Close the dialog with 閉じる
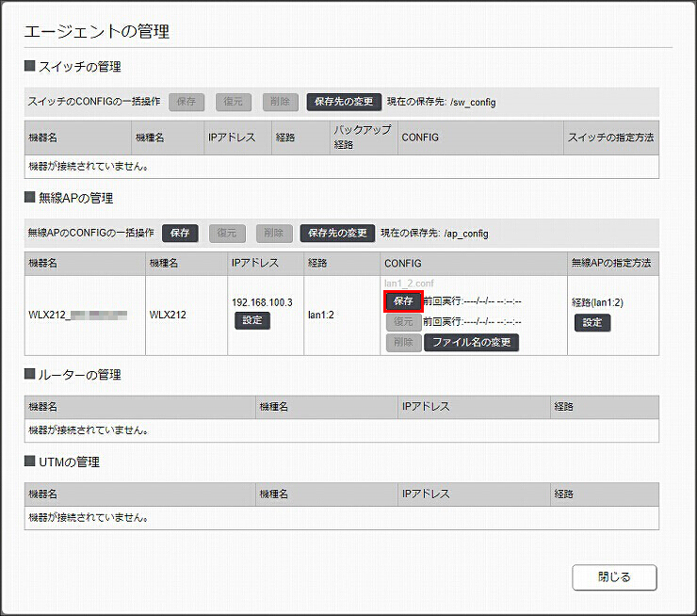697x616 pixels. click(x=614, y=577)
